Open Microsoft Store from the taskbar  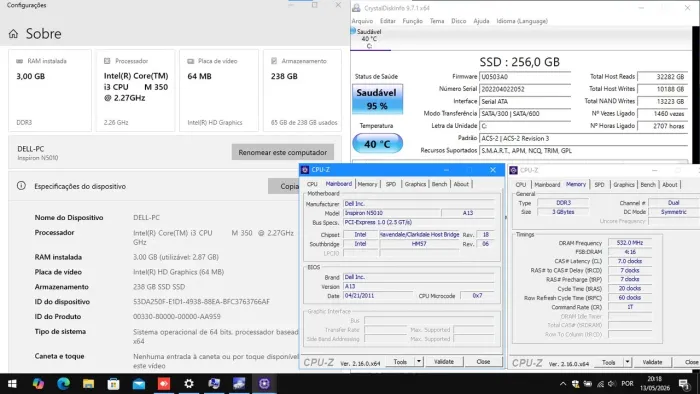pyautogui.click(x=113, y=384)
